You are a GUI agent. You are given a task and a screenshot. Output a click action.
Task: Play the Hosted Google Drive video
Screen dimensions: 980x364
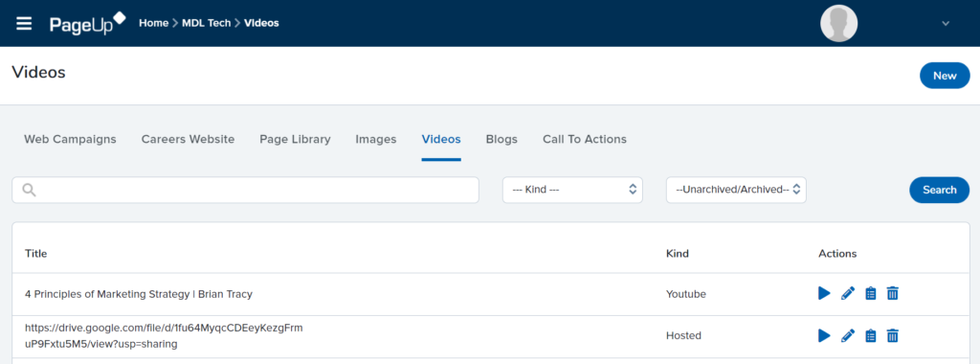(824, 336)
